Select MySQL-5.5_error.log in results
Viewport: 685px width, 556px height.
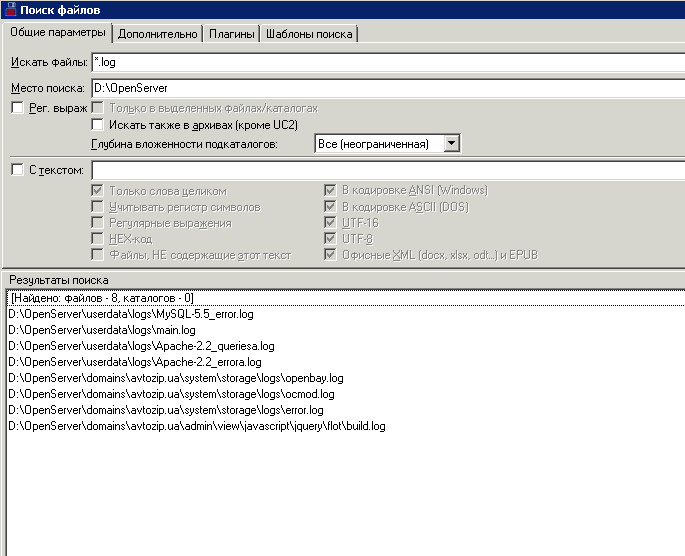131,314
